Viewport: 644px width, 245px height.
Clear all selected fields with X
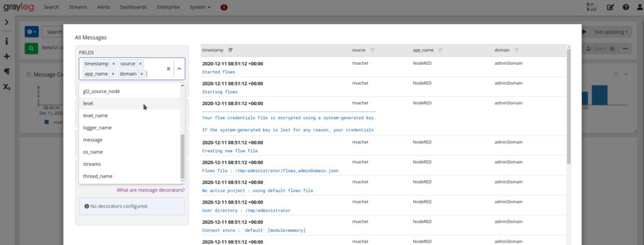click(x=169, y=69)
